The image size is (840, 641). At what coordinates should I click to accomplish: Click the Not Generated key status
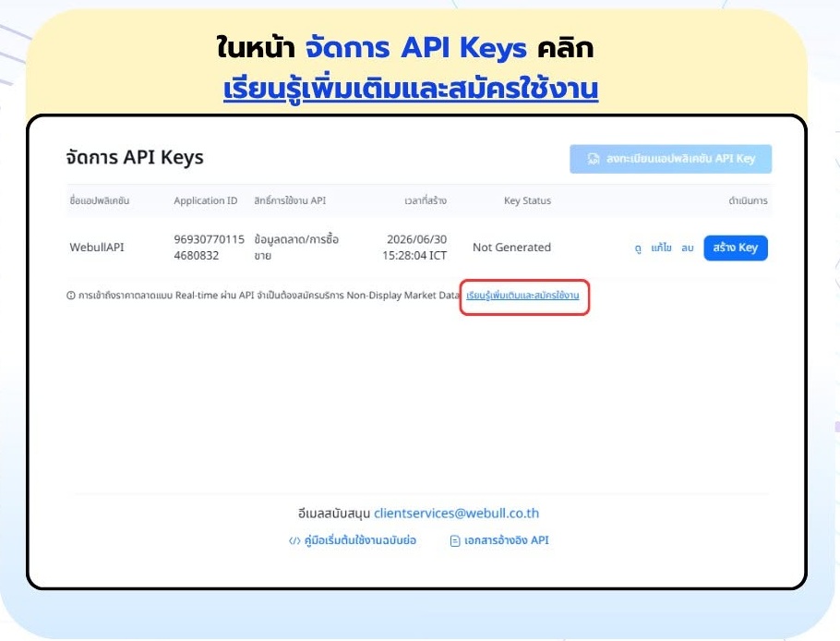[511, 248]
